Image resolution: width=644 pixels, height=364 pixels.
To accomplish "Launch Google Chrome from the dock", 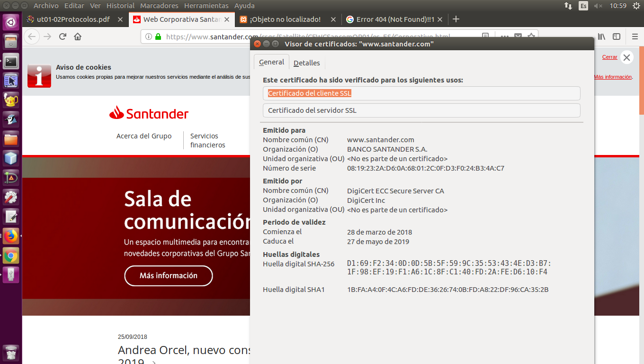I will pyautogui.click(x=11, y=255).
